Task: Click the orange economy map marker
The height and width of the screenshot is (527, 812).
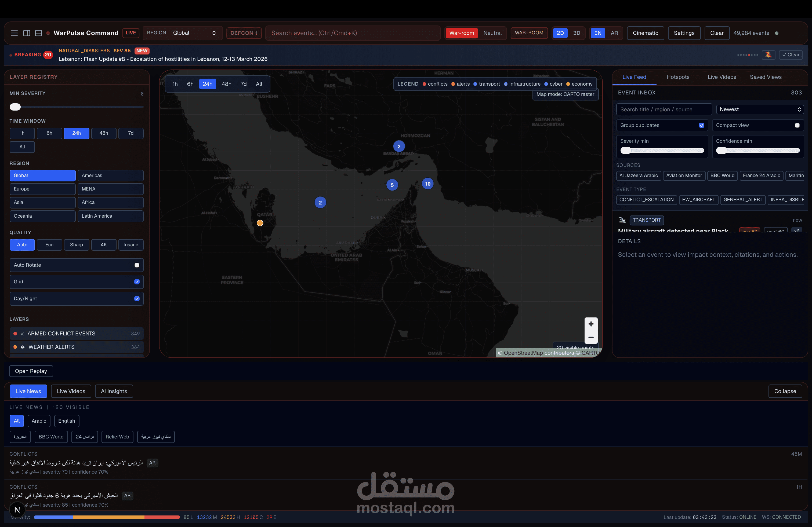Action: [x=260, y=223]
